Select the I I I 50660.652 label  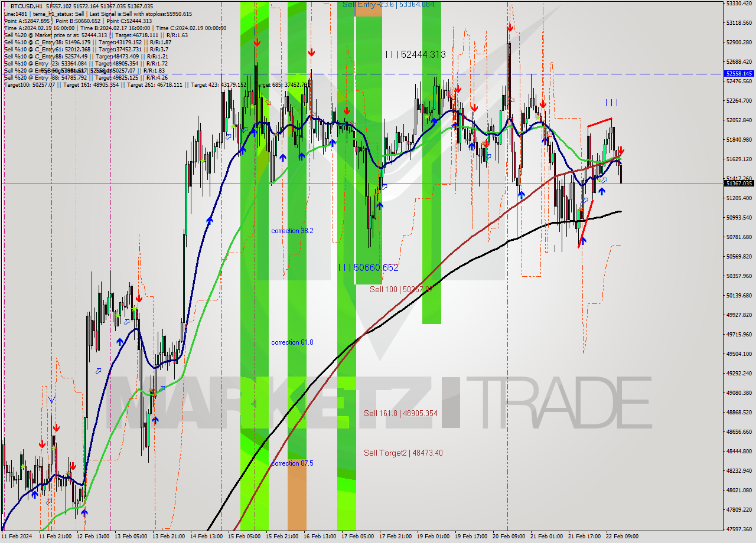coord(369,267)
